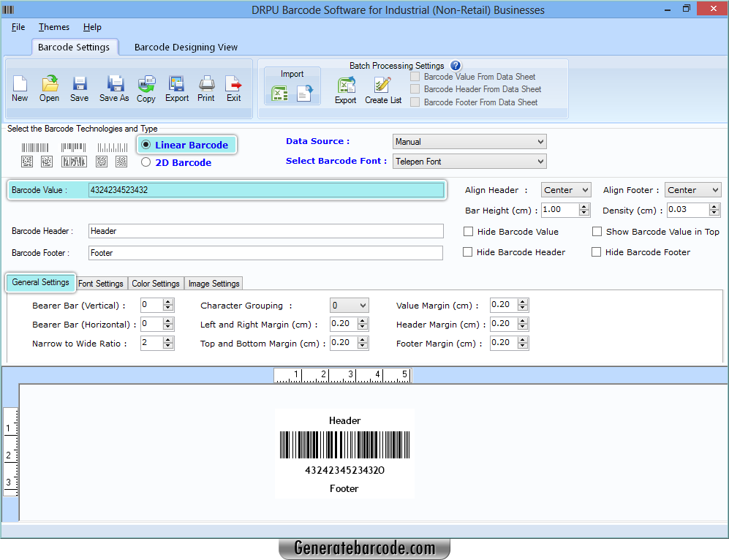Screen dimensions: 729x560
Task: Change Data Source from Manual dropdown
Action: tap(541, 141)
